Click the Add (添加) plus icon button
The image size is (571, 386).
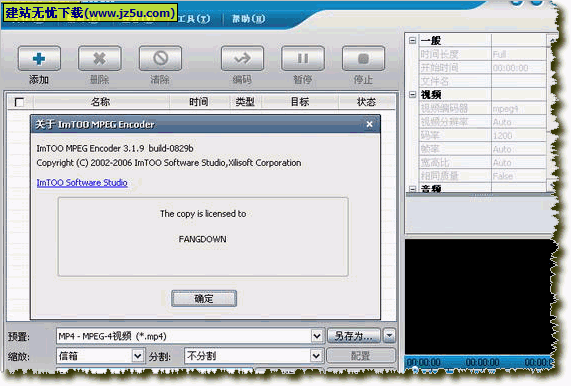39,58
